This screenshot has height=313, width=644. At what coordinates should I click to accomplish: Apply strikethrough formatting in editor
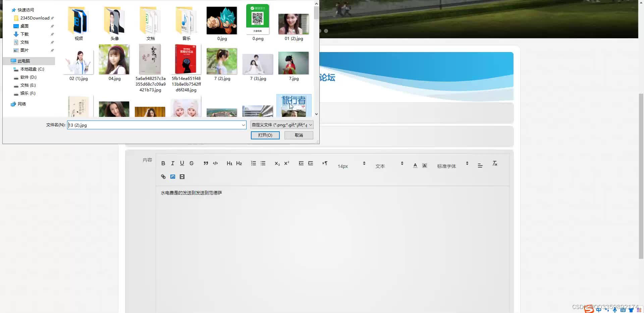pyautogui.click(x=192, y=163)
